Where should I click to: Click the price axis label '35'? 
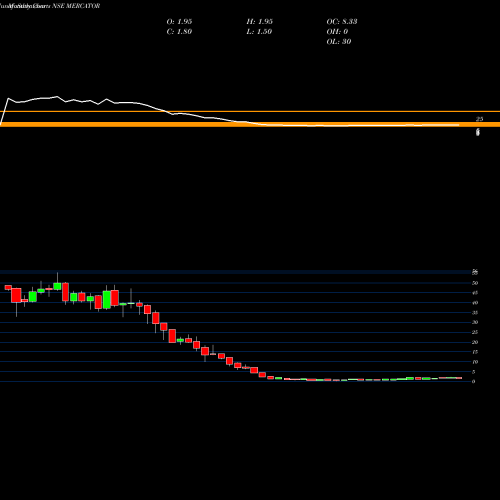click(x=475, y=313)
